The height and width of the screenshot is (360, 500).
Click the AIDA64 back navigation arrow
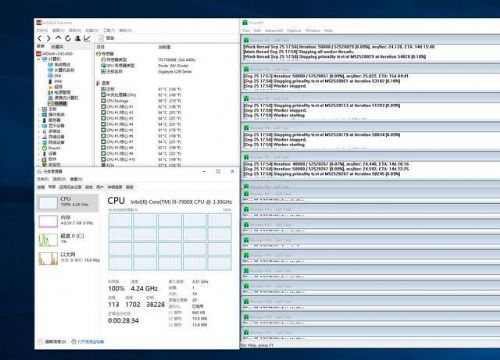40,38
